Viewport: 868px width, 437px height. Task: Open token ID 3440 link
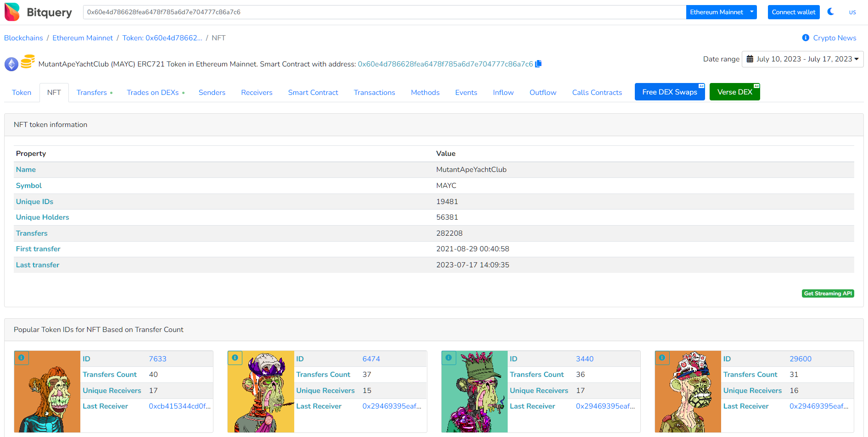[x=585, y=359]
